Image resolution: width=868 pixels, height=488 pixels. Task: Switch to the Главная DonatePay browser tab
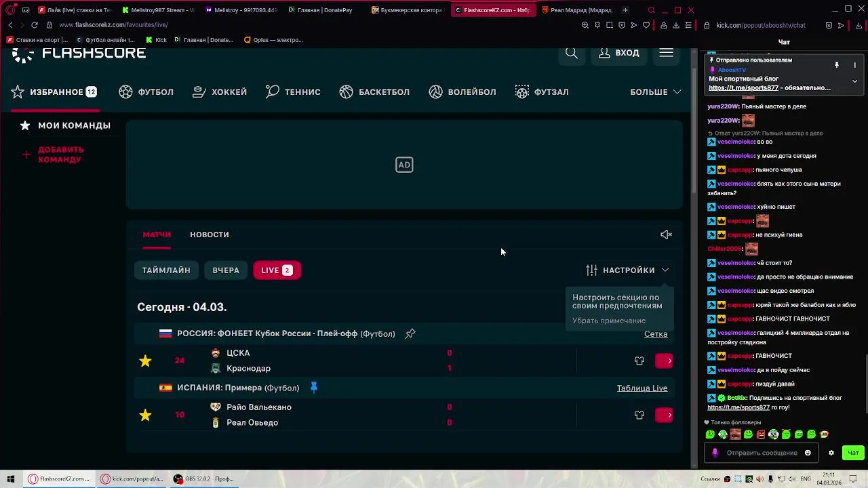pos(321,10)
